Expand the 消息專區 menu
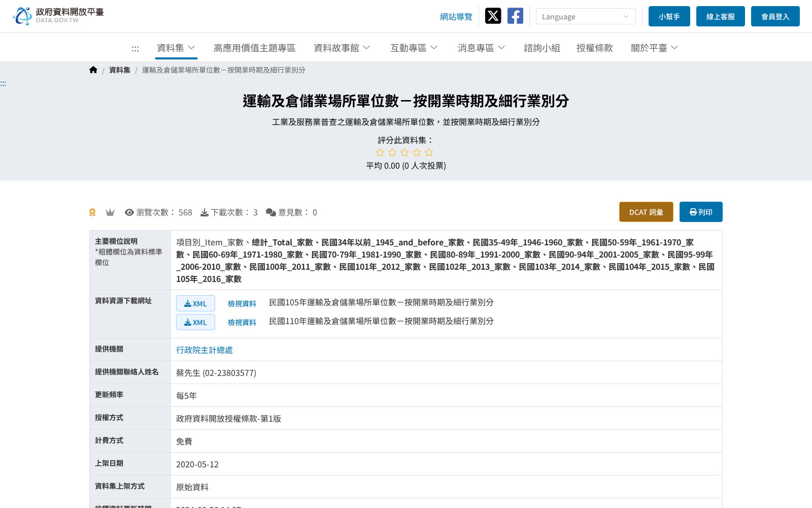812x508 pixels. pos(481,48)
